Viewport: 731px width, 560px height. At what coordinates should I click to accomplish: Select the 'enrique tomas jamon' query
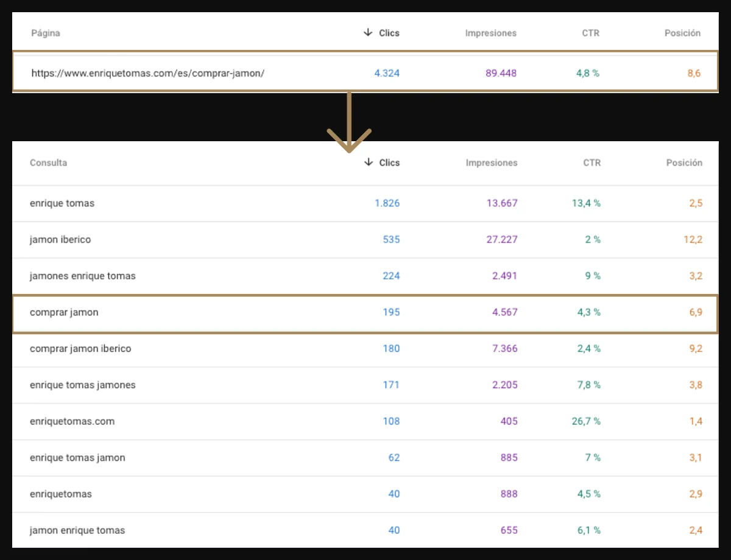click(x=77, y=458)
